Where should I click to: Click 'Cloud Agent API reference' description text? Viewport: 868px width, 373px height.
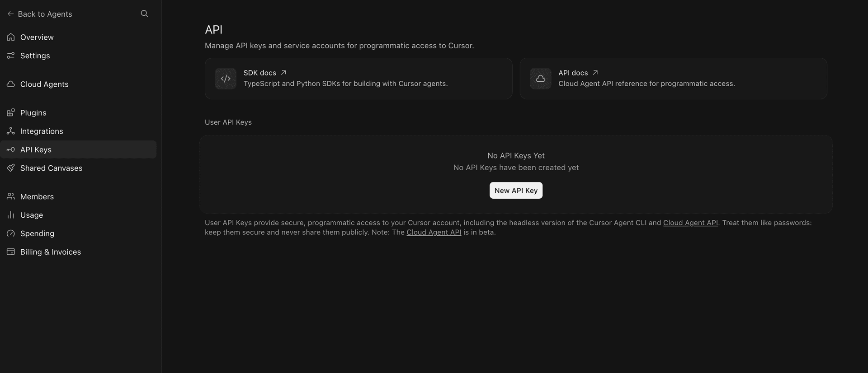(x=646, y=84)
